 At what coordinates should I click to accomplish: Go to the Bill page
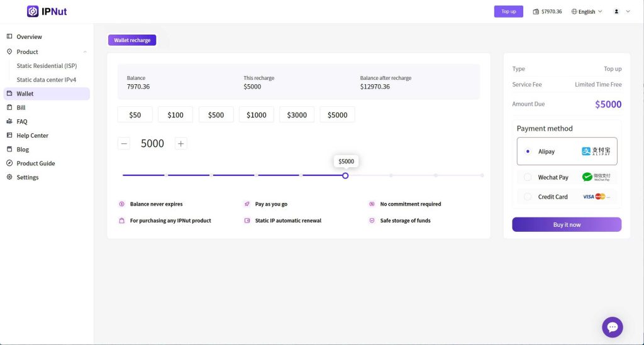click(21, 107)
